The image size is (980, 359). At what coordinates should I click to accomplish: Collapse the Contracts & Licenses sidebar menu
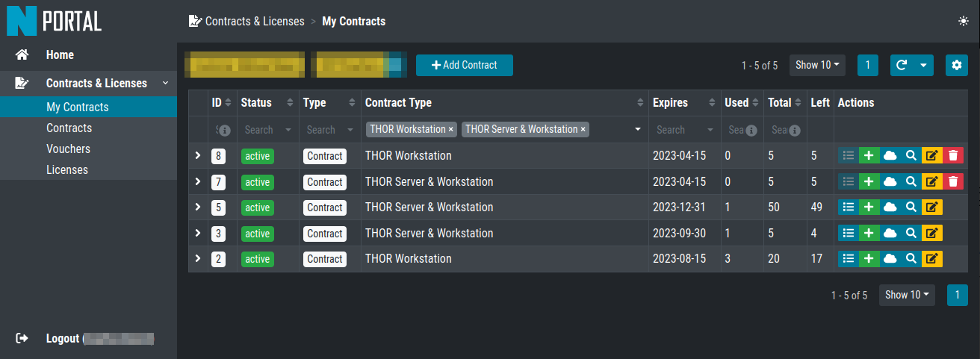click(88, 84)
